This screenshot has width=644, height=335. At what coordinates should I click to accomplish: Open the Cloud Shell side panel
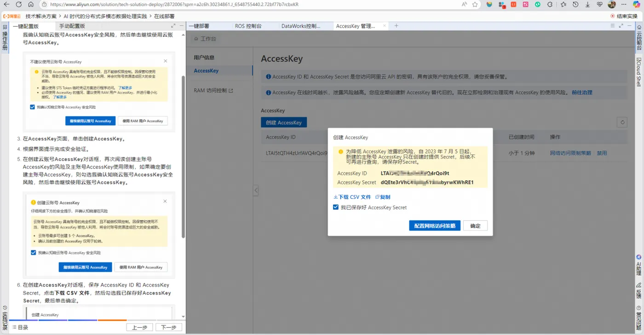point(638,72)
